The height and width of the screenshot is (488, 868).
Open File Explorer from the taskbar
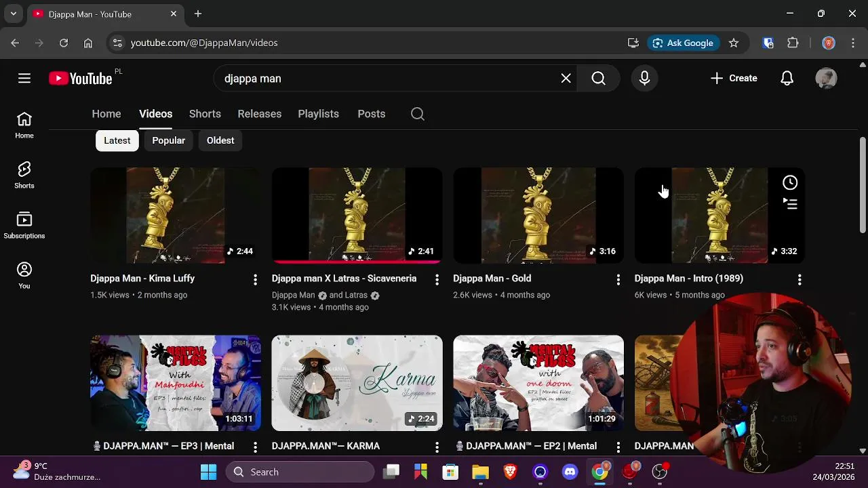pyautogui.click(x=480, y=472)
